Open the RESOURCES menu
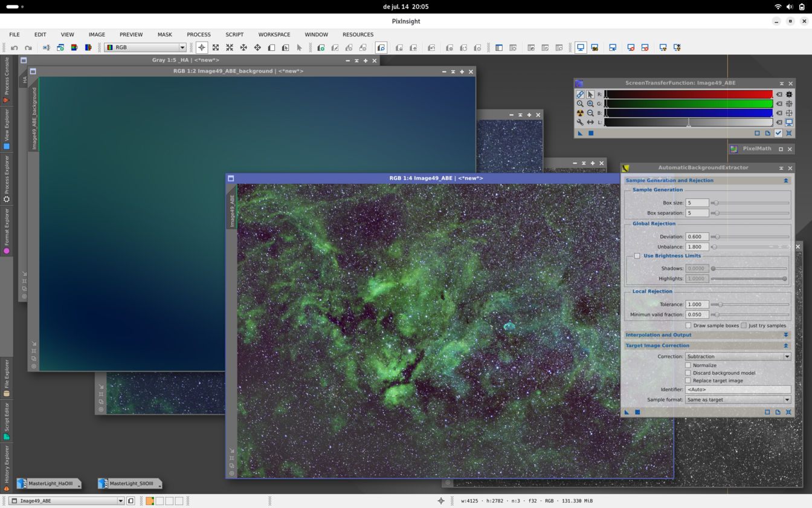This screenshot has width=812, height=508. click(x=358, y=34)
